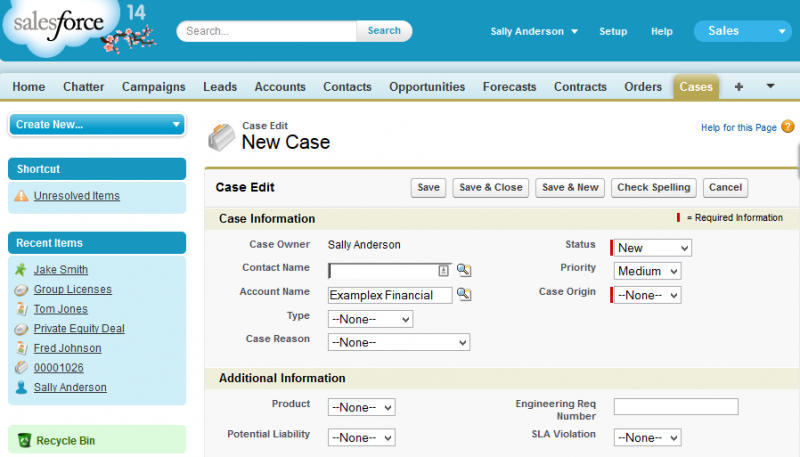The width and height of the screenshot is (800, 457).
Task: Click Save & Close
Action: click(491, 187)
